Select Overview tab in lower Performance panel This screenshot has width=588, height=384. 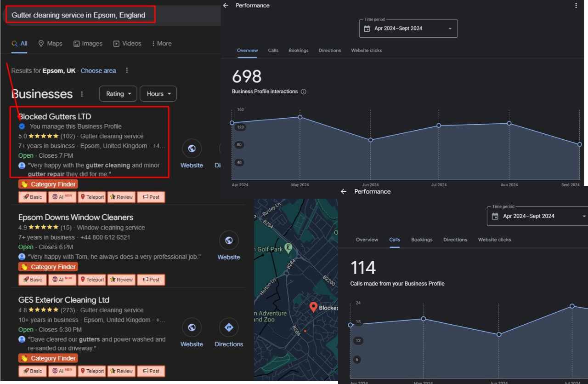click(x=367, y=240)
